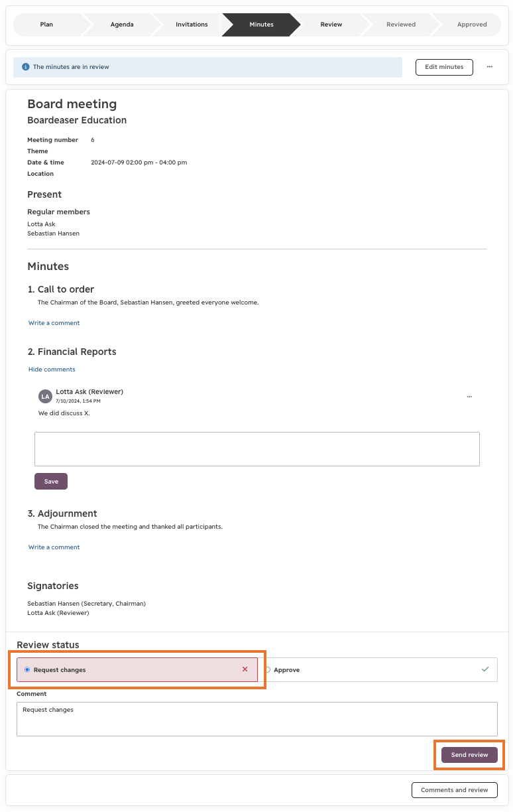The height and width of the screenshot is (812, 513).
Task: Open Comments and review at the bottom
Action: pos(455,790)
